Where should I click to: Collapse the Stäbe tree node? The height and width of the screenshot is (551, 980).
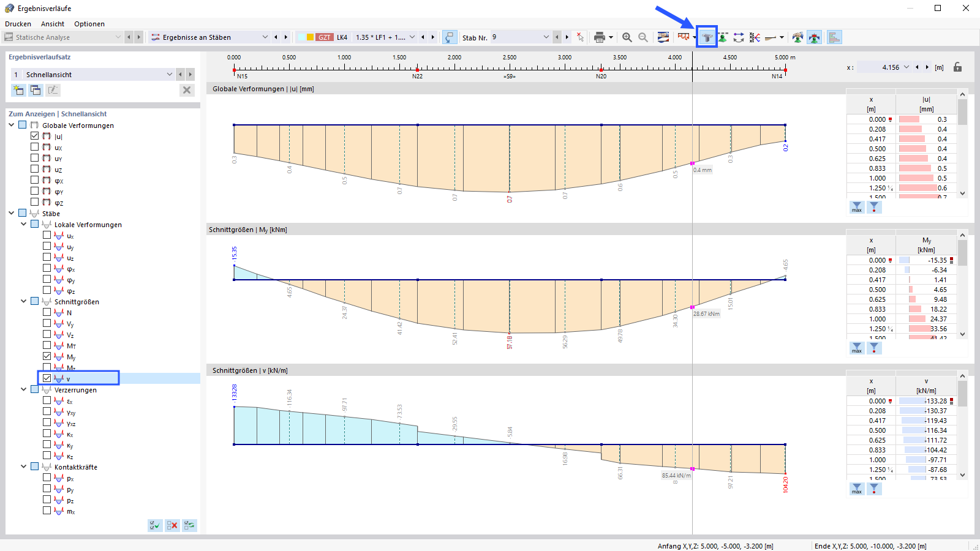12,213
